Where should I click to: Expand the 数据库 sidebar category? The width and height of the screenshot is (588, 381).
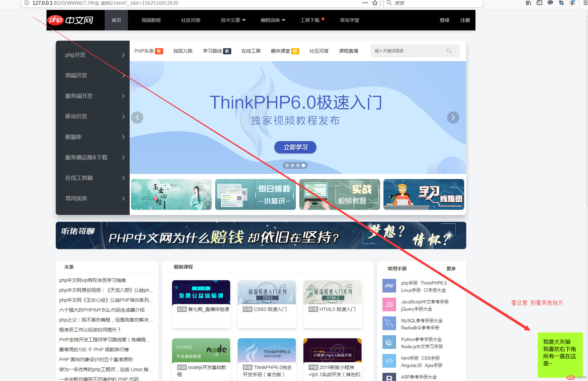point(93,137)
